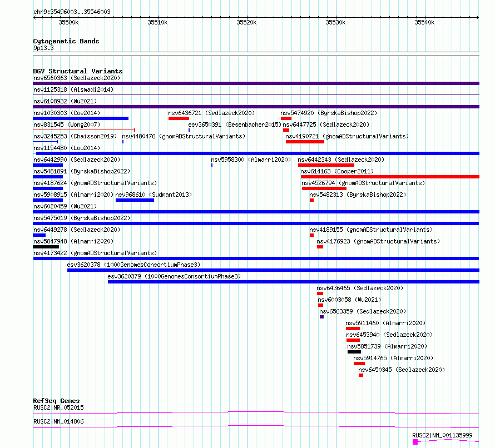Image resolution: width=495 pixels, height=448 pixels.
Task: Click the esv3620379 (1000GenomesConsortiumPhase3) label
Action: pos(174,276)
